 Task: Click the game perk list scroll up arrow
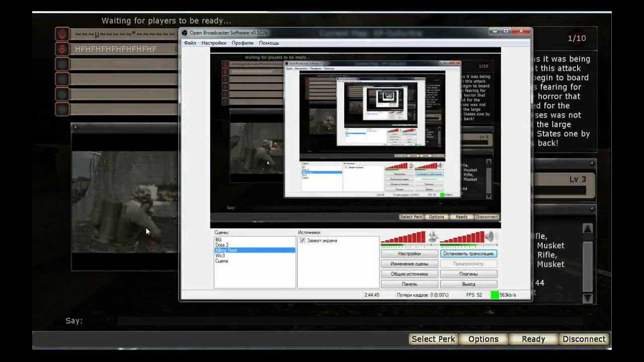[587, 229]
